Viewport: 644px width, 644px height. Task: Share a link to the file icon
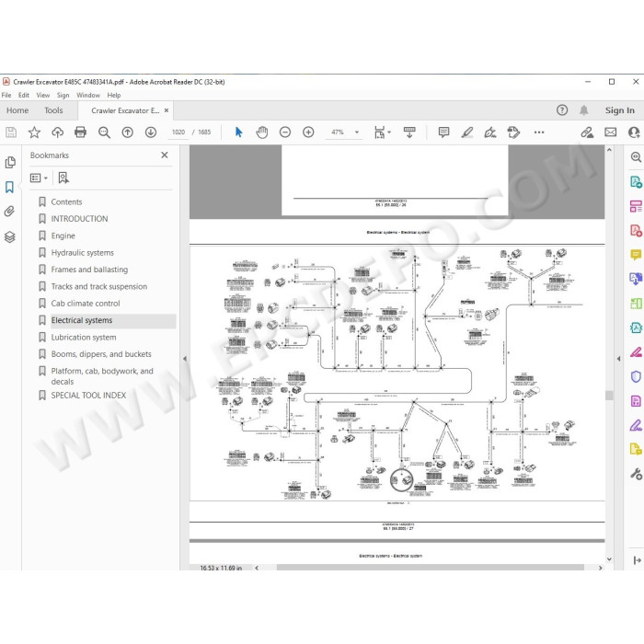click(x=587, y=132)
